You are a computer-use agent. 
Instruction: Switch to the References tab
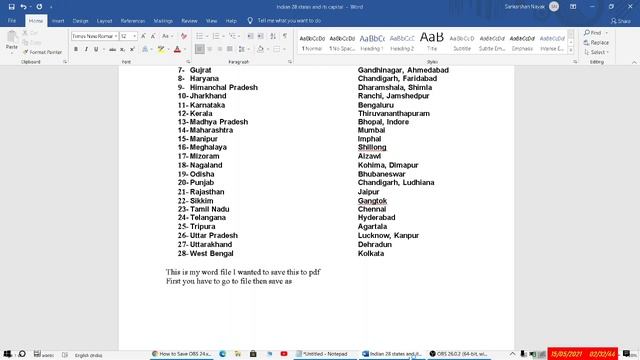coord(133,21)
